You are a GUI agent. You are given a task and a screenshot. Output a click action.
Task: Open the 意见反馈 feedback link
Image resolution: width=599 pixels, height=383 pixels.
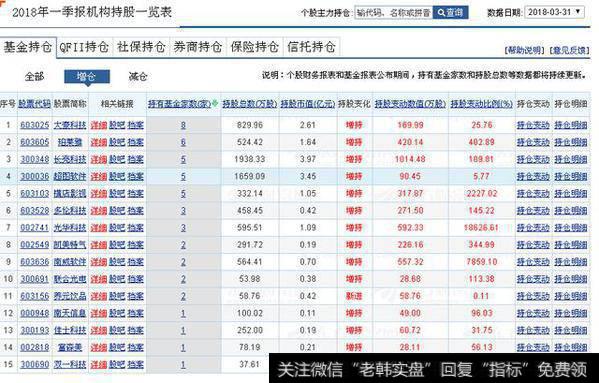[570, 50]
